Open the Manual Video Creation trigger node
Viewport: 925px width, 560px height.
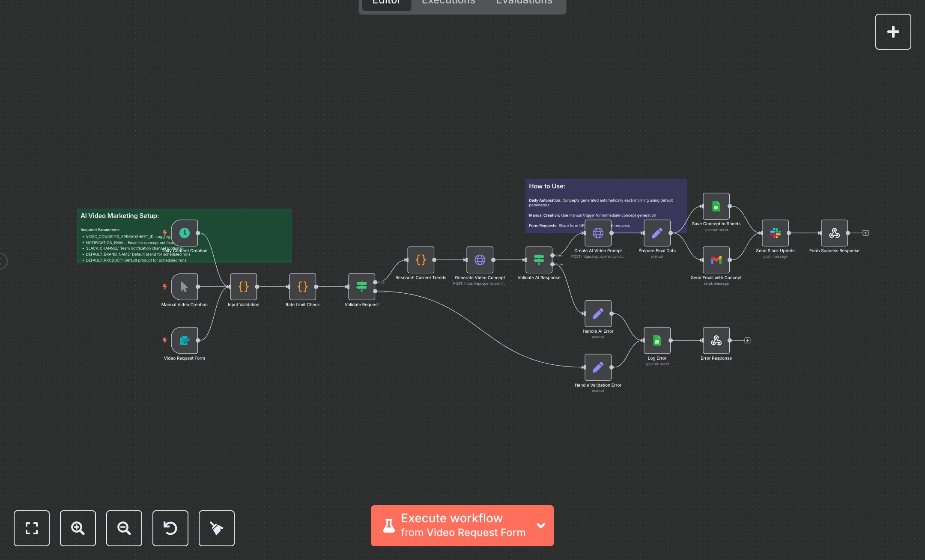pyautogui.click(x=184, y=287)
